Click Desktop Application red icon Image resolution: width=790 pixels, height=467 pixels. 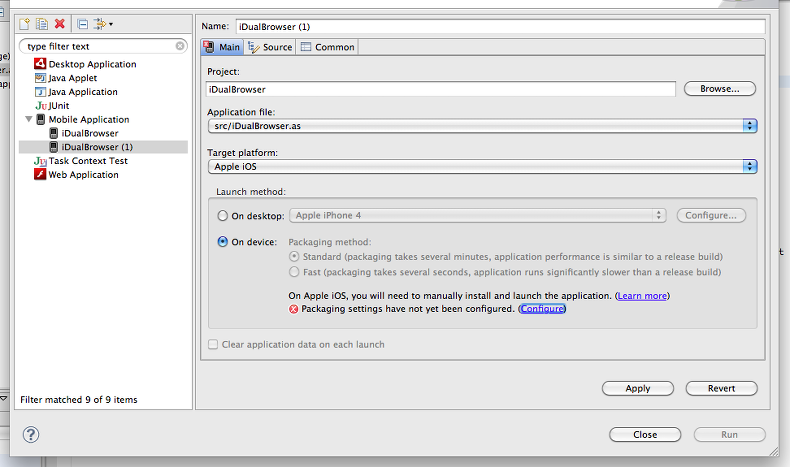pos(40,63)
